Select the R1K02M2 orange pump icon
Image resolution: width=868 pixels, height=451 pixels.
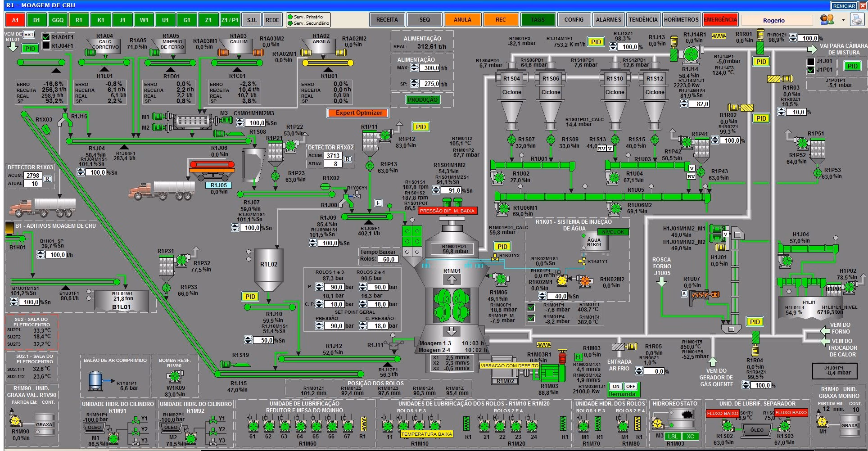click(x=584, y=281)
